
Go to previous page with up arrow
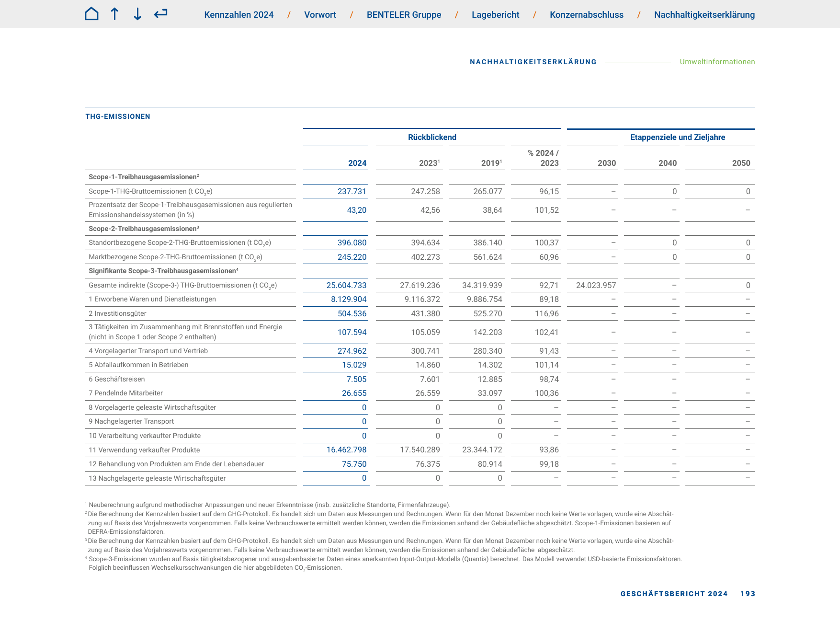tap(114, 14)
